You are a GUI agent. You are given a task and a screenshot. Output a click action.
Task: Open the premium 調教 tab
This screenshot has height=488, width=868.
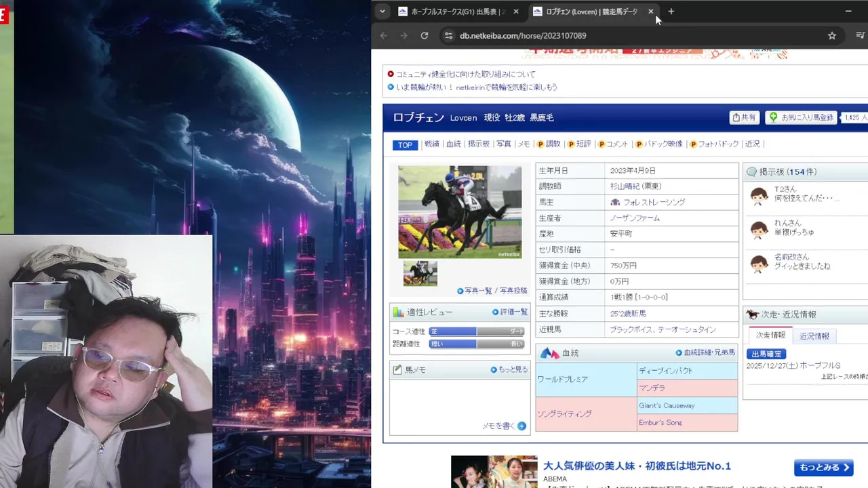pos(549,144)
